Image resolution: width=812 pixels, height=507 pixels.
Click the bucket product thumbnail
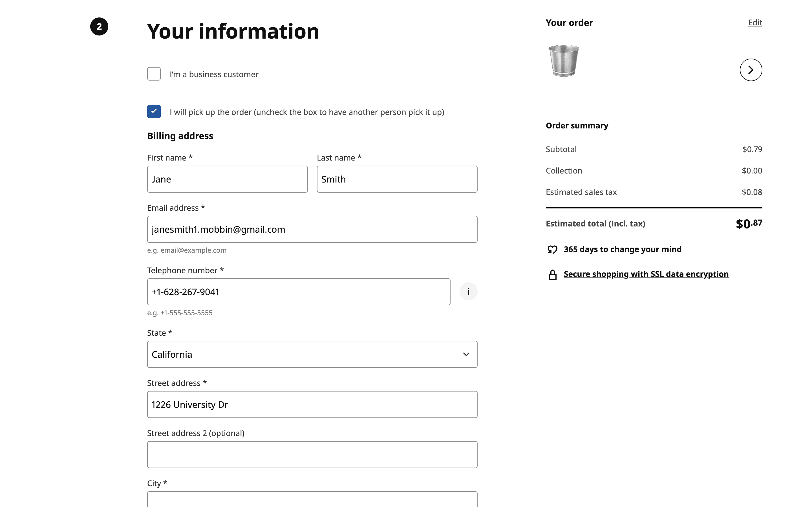[x=564, y=61]
